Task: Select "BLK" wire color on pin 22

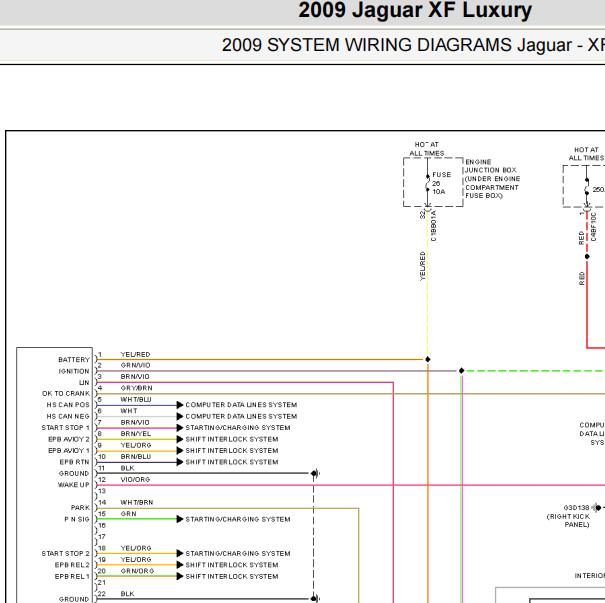Action: [127, 594]
